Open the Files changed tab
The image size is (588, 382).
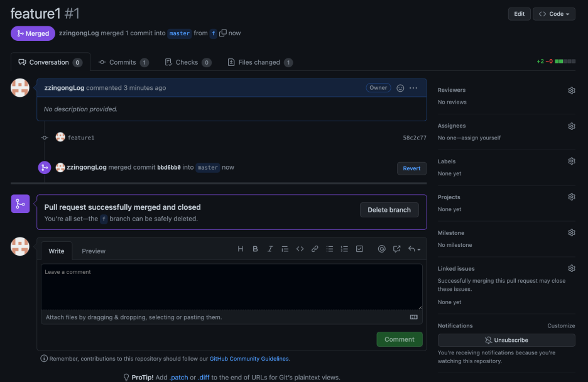point(260,62)
